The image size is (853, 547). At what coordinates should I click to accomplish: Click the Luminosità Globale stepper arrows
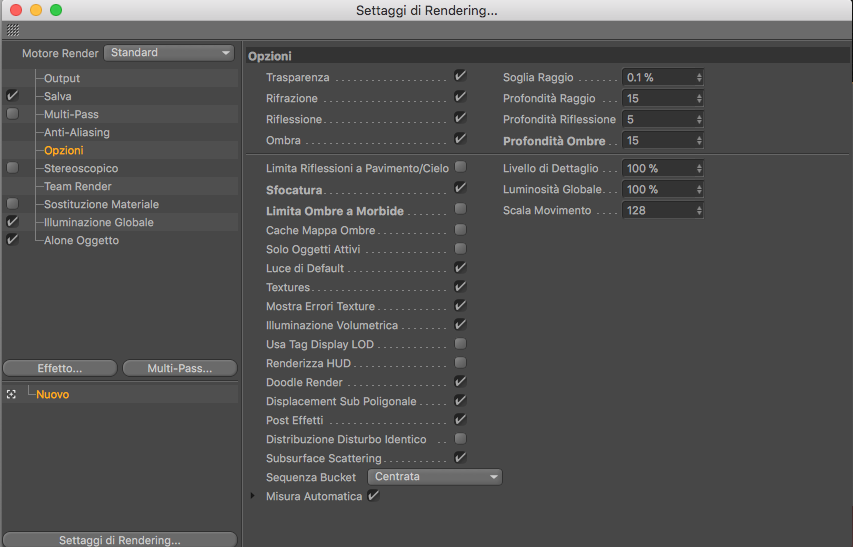699,190
